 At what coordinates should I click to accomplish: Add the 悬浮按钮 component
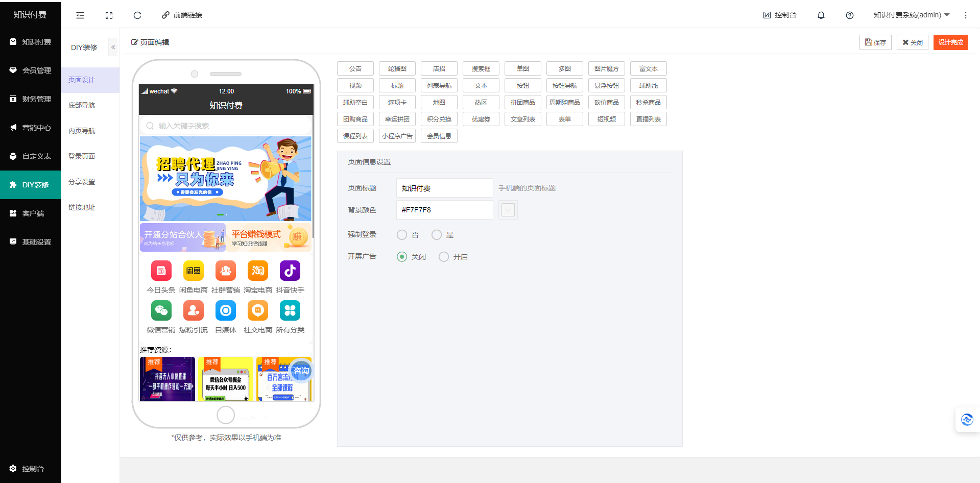pyautogui.click(x=607, y=85)
